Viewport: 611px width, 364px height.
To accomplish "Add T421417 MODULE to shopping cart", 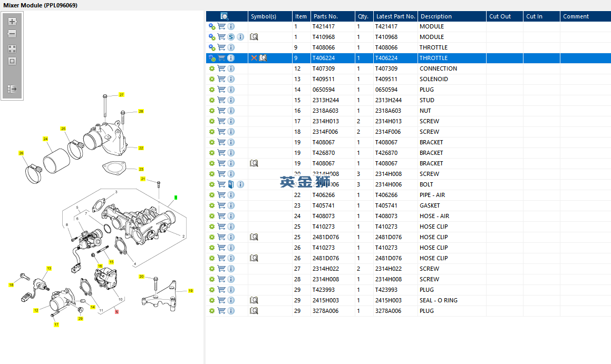I will pos(221,26).
